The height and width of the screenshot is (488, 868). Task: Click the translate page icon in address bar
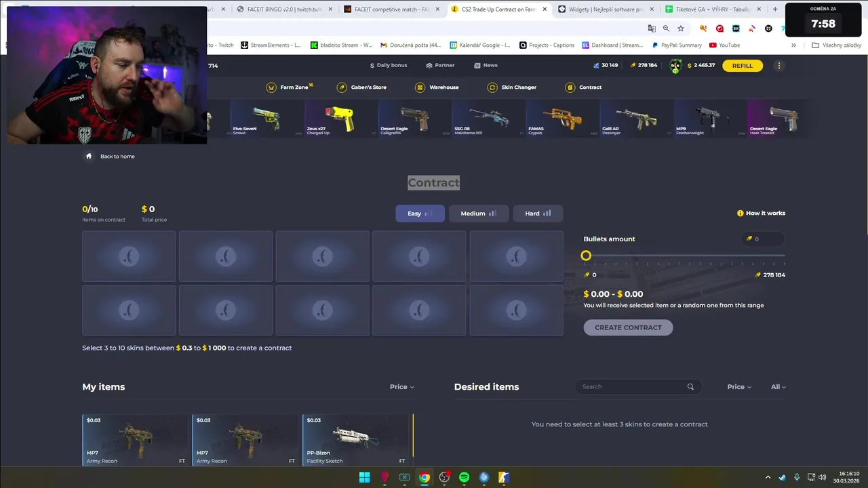(x=652, y=28)
